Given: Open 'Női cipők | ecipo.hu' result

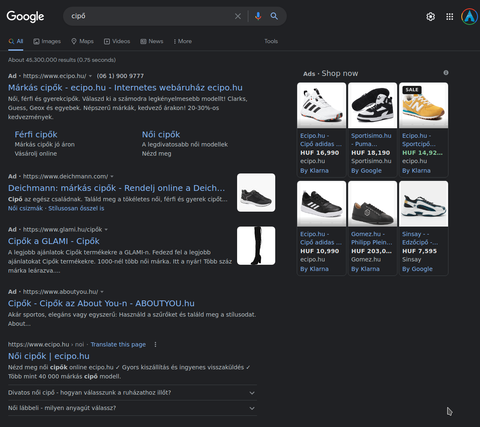Looking at the screenshot, I should 49,356.
